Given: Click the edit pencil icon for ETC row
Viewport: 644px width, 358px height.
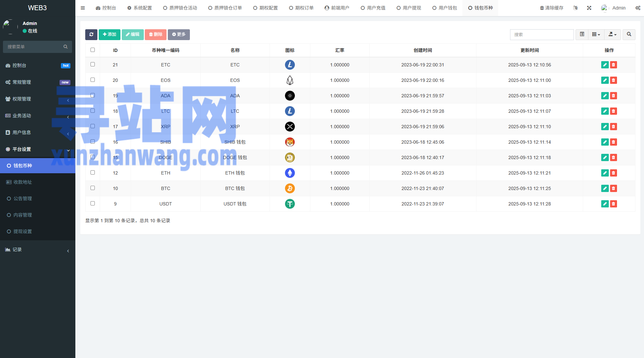Looking at the screenshot, I should click(605, 65).
